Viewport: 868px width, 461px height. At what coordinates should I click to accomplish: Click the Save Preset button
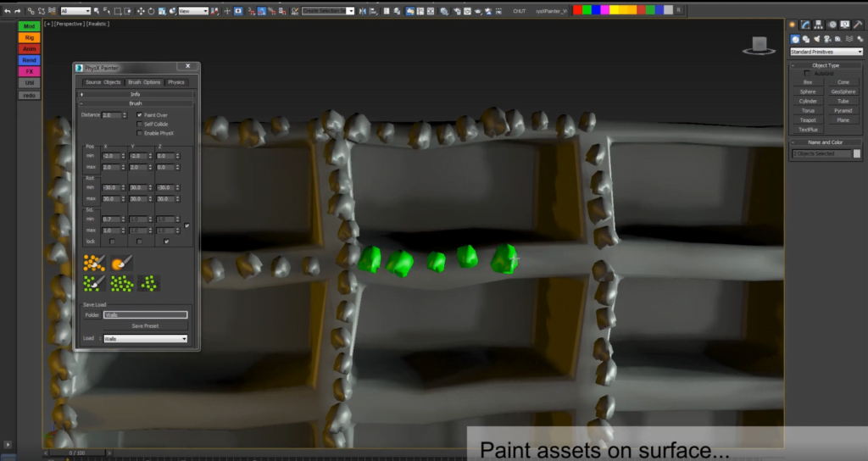tap(145, 325)
